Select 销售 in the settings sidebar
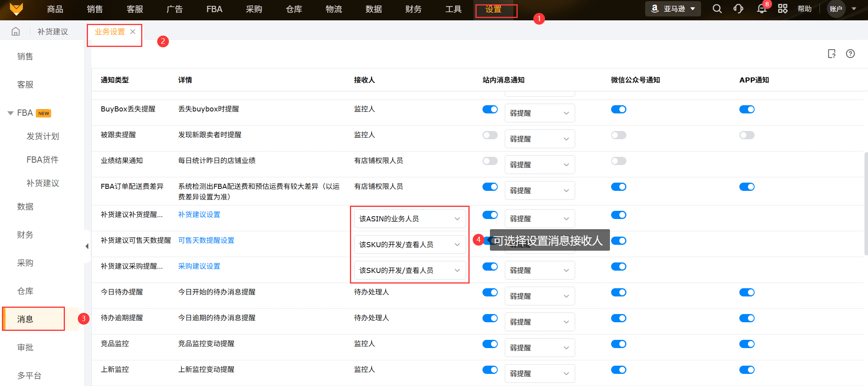The height and width of the screenshot is (386, 868). [25, 57]
